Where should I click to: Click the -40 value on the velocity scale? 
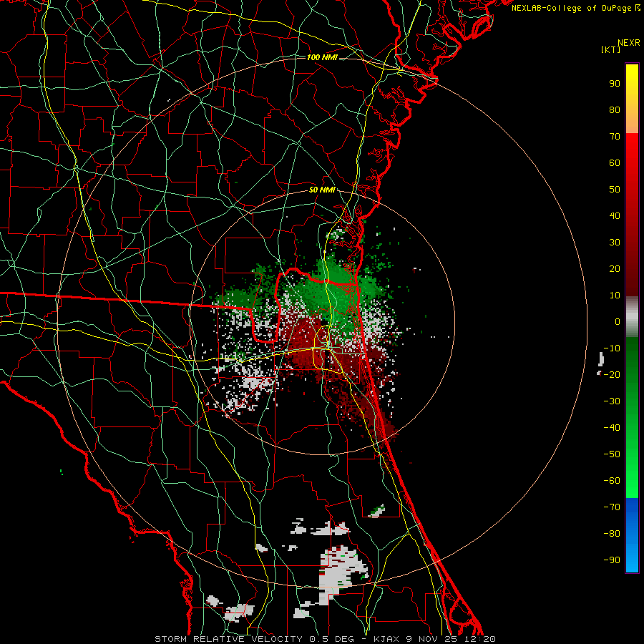pyautogui.click(x=612, y=428)
